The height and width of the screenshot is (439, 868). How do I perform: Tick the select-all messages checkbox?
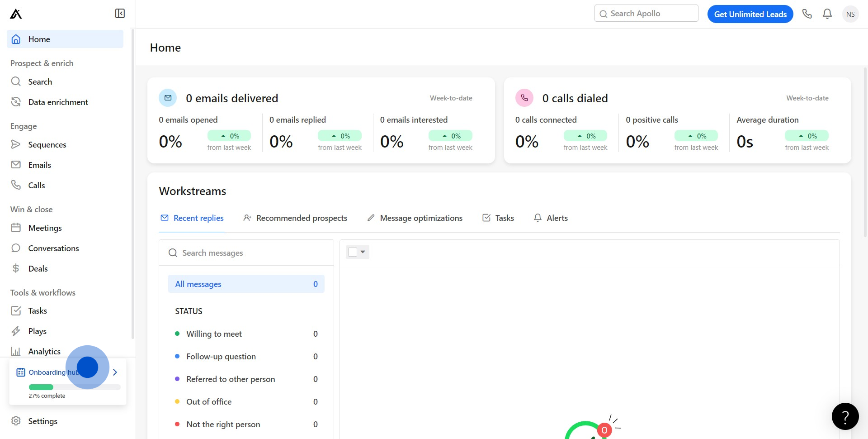point(353,252)
